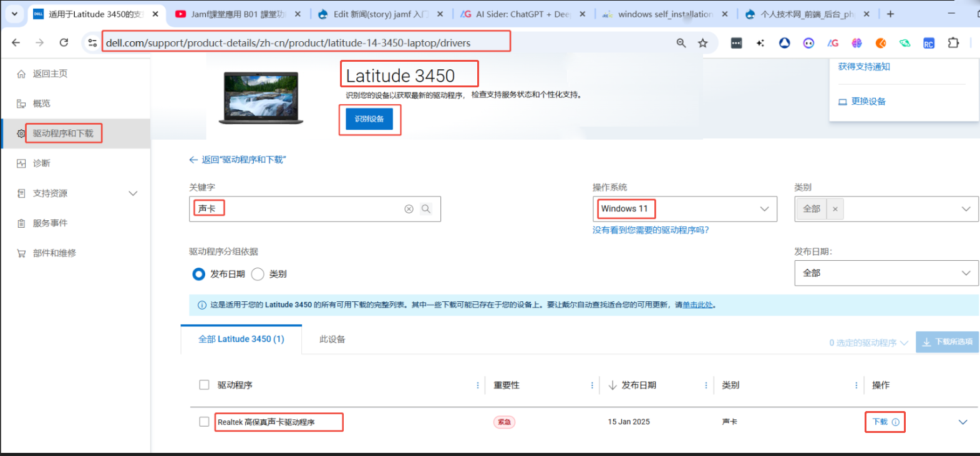Click 下载 for the Realtek driver
Viewport: 980px width, 456px height.
pyautogui.click(x=880, y=422)
